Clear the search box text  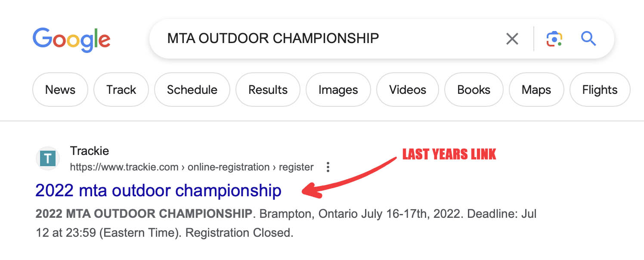pos(512,39)
